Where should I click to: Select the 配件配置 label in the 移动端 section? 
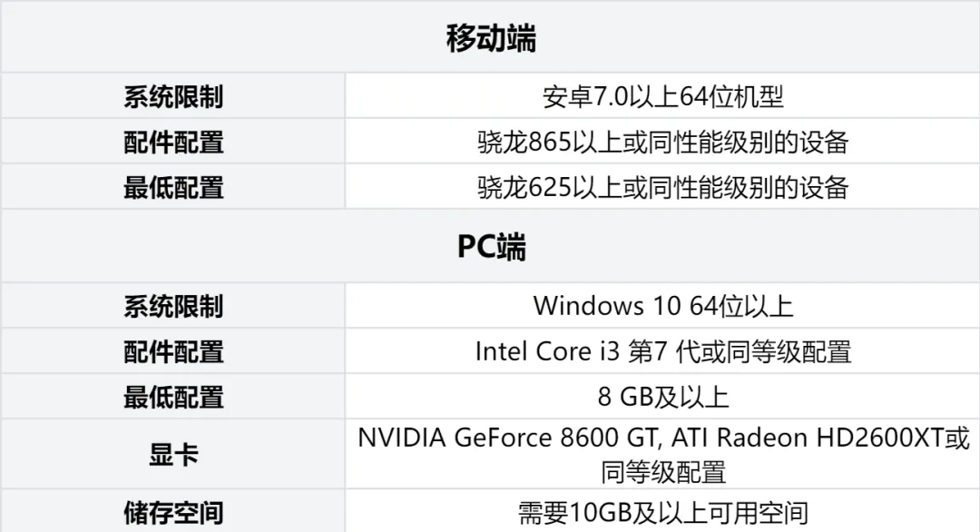point(173,142)
